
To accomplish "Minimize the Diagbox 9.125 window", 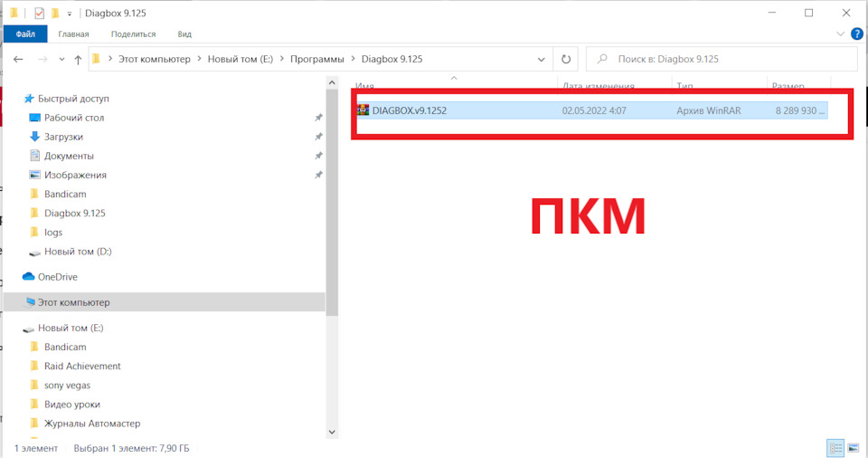I will (772, 13).
